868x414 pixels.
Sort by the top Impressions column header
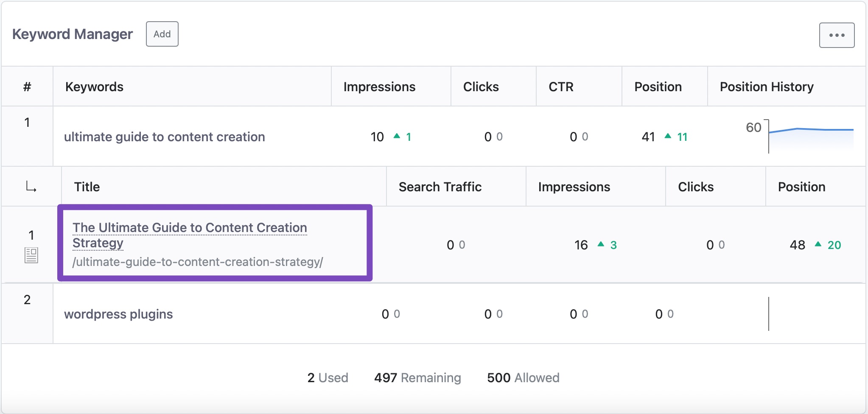tap(379, 87)
